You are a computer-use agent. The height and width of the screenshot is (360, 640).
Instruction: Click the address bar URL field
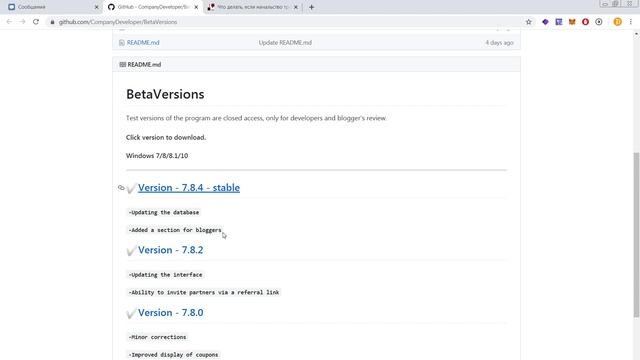(286, 22)
